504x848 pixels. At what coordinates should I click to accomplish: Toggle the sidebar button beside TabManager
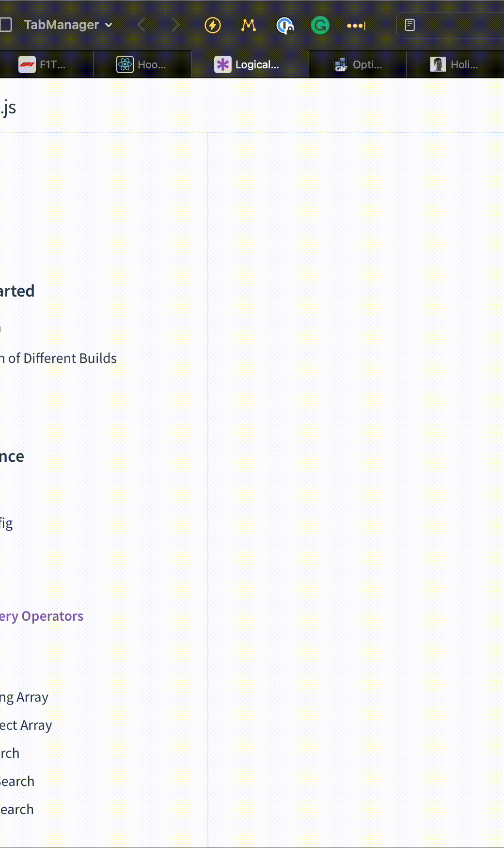[5, 25]
